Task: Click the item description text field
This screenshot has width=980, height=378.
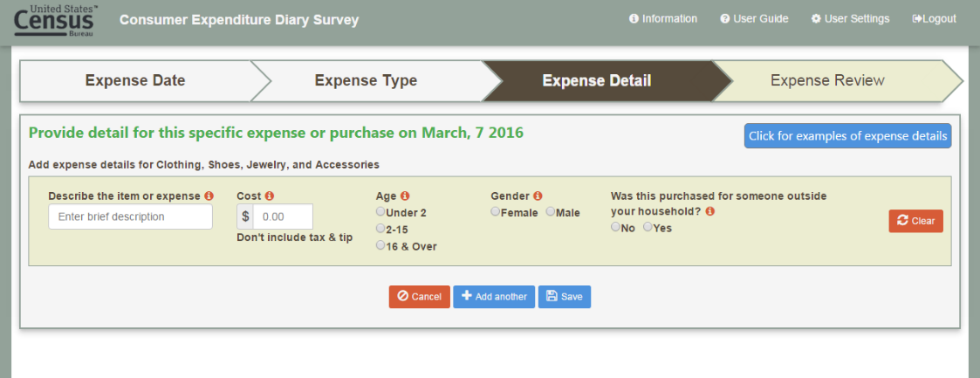Action: 130,216
